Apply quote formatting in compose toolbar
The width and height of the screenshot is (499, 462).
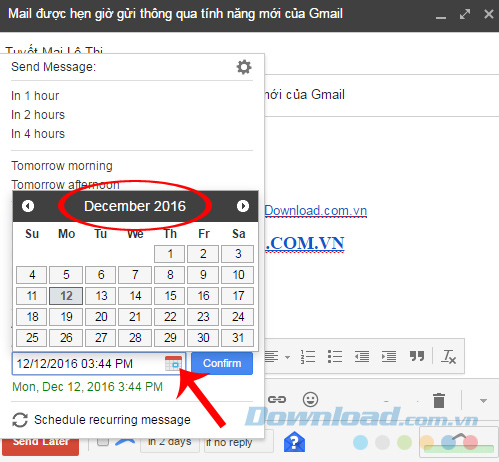pos(417,356)
